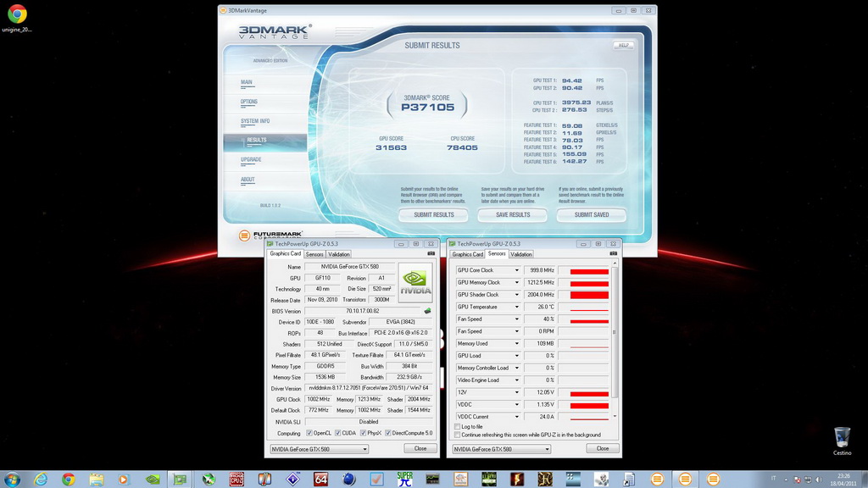Click the Sensors list scrollbar down arrow
Image resolution: width=868 pixels, height=488 pixels.
[x=615, y=417]
